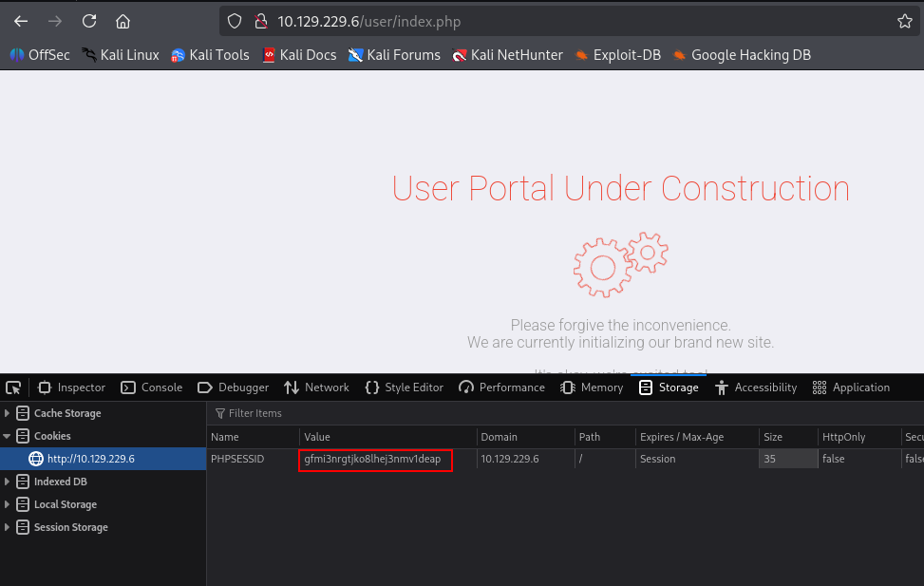Switch to the Inspector tab
The height and width of the screenshot is (586, 924).
click(x=71, y=388)
